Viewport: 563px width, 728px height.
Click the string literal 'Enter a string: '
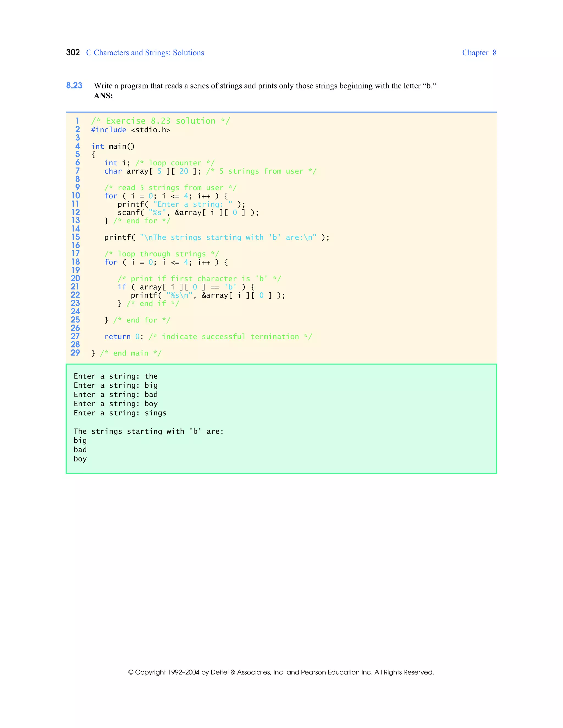click(192, 204)
